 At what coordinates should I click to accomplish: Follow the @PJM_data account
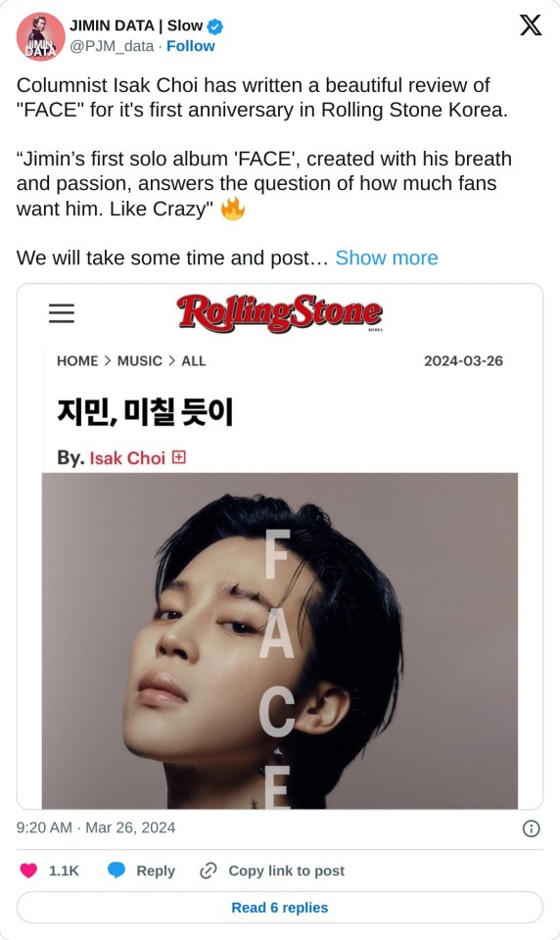191,46
